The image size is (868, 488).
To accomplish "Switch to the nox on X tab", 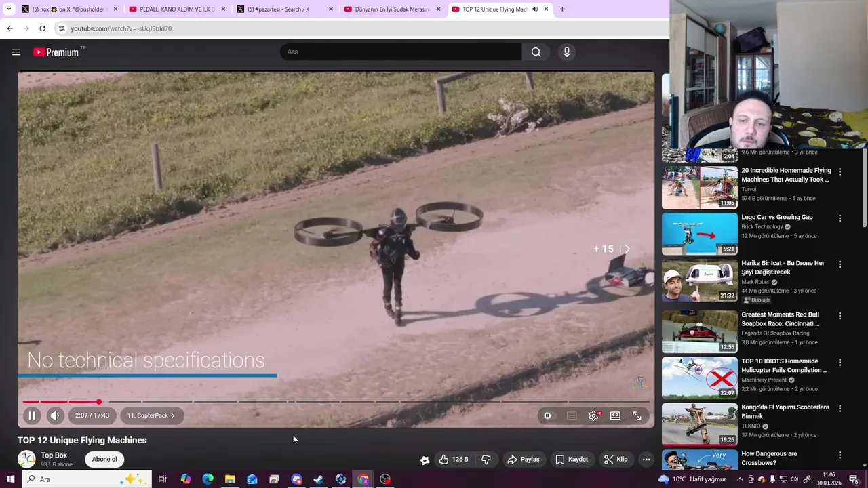I will point(69,9).
